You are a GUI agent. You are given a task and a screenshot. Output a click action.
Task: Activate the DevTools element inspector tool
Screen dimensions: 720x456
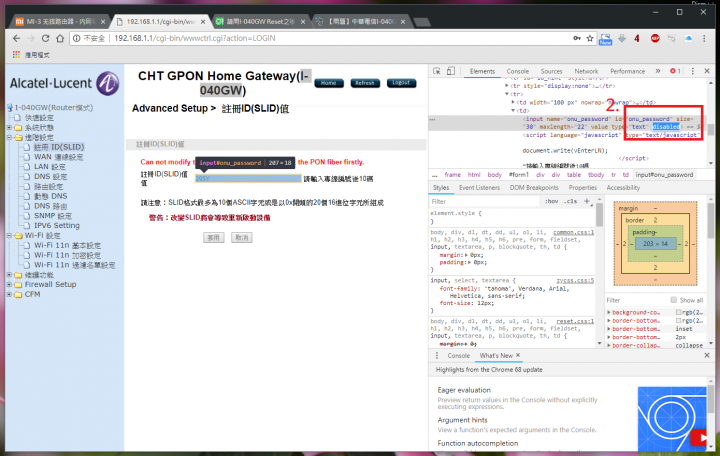point(437,71)
